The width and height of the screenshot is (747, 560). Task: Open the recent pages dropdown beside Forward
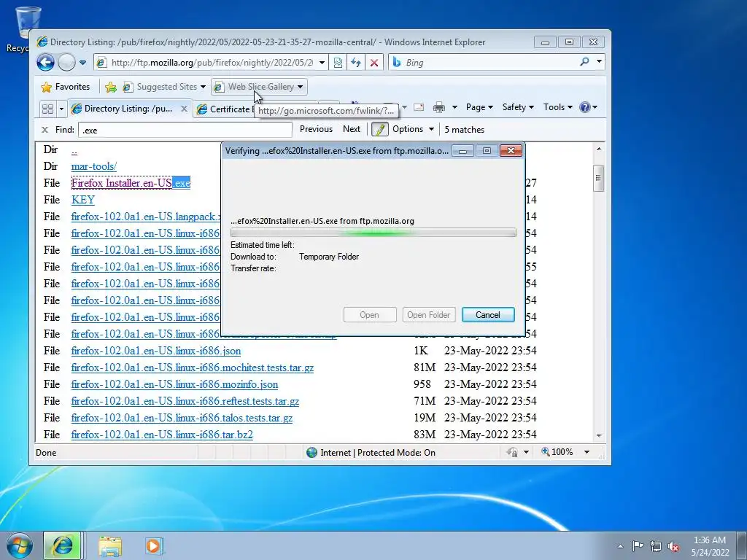click(82, 63)
